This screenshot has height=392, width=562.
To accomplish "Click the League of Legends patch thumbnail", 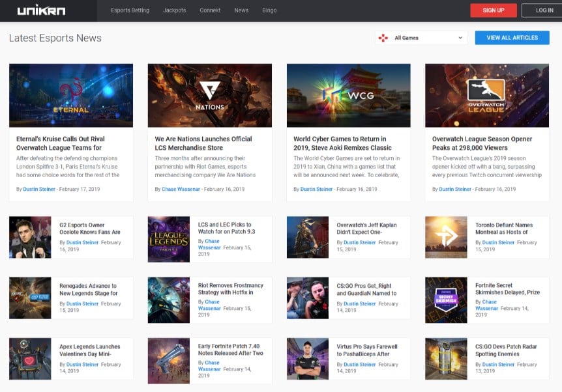I will coord(169,239).
